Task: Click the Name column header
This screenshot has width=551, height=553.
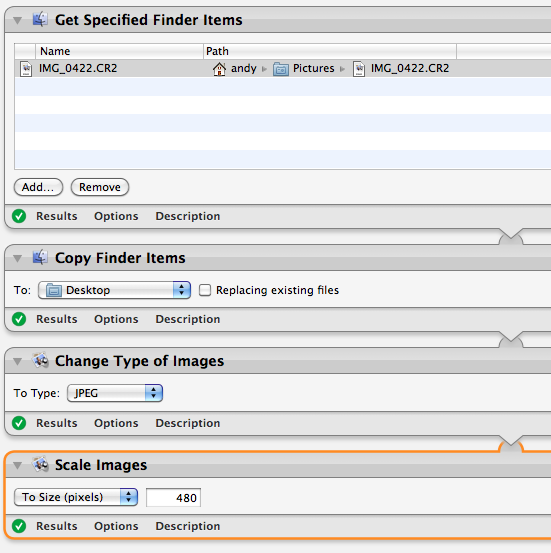Action: pyautogui.click(x=119, y=51)
